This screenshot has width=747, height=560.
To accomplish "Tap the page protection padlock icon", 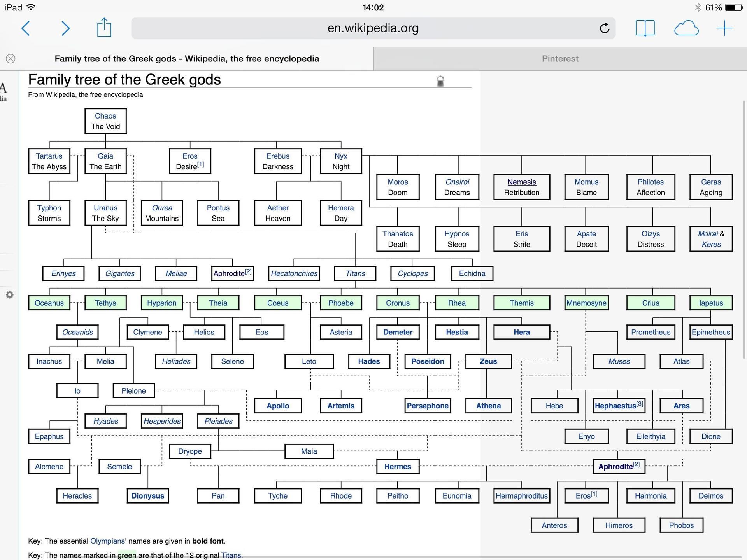I will 440,81.
